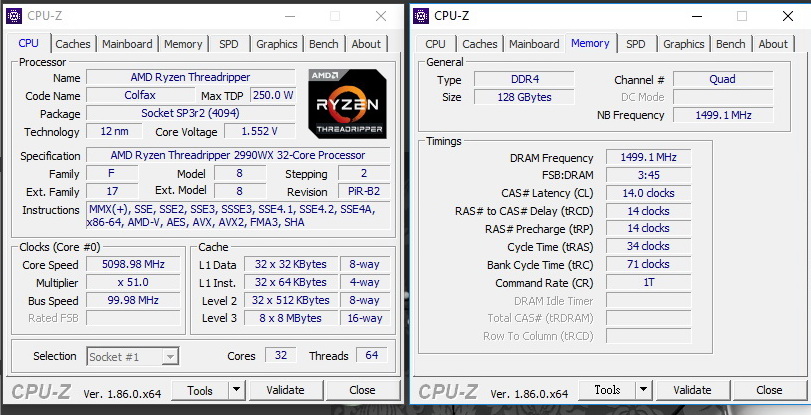Open Mainboard tab in right CPU-Z window
This screenshot has height=415, width=811.
click(x=534, y=44)
